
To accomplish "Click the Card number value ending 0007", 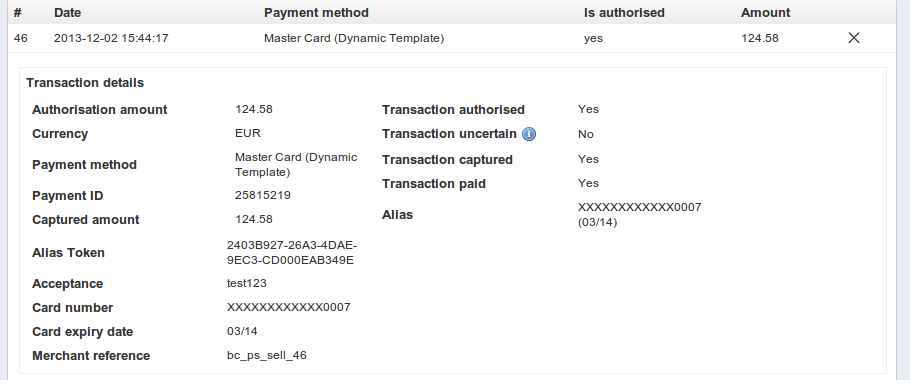I will pyautogui.click(x=288, y=307).
